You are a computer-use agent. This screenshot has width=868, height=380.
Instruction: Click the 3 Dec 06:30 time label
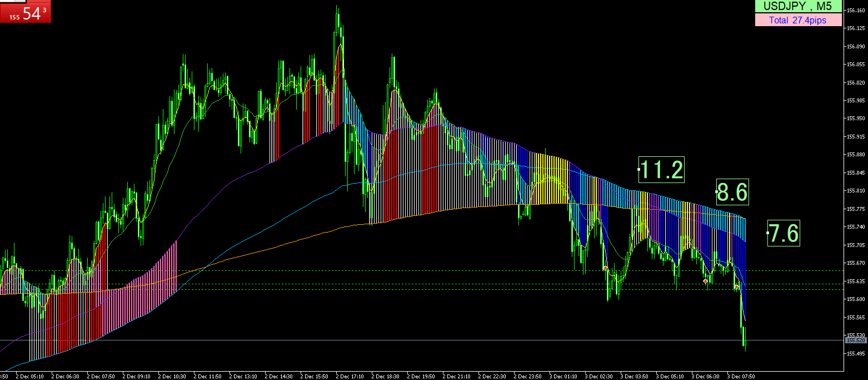click(x=705, y=376)
